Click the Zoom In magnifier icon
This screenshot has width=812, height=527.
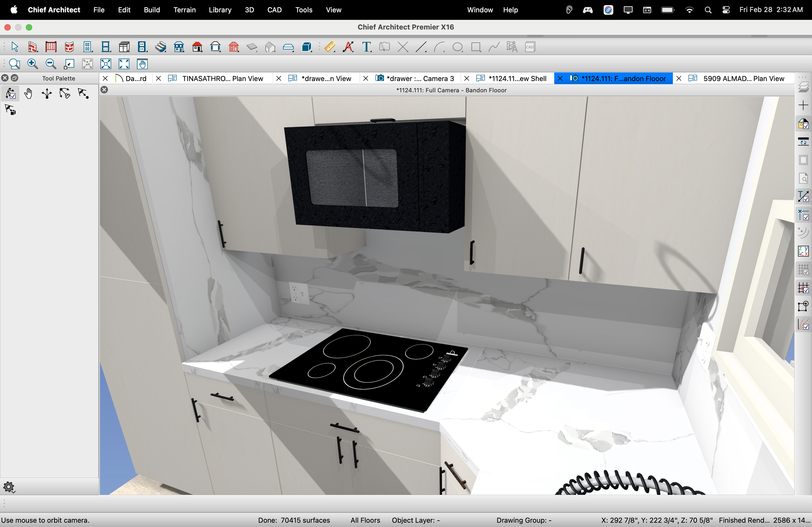[x=32, y=64]
